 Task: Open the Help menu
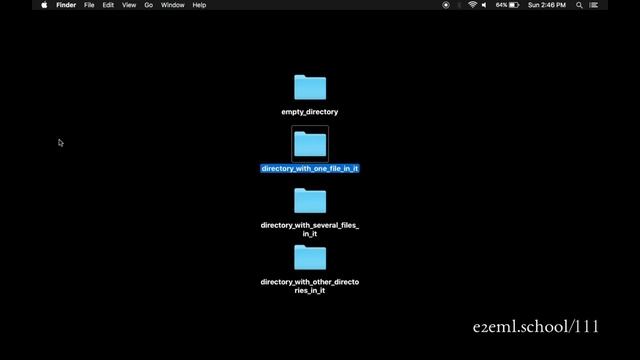199,5
